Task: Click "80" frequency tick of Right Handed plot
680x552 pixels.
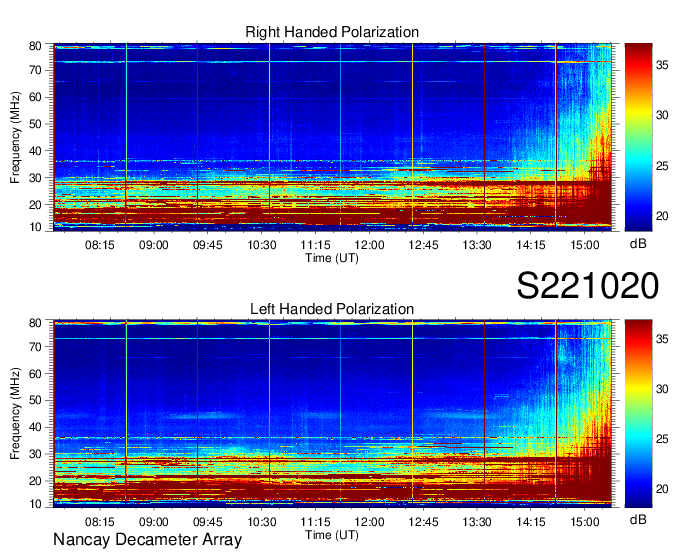Action: (x=35, y=46)
